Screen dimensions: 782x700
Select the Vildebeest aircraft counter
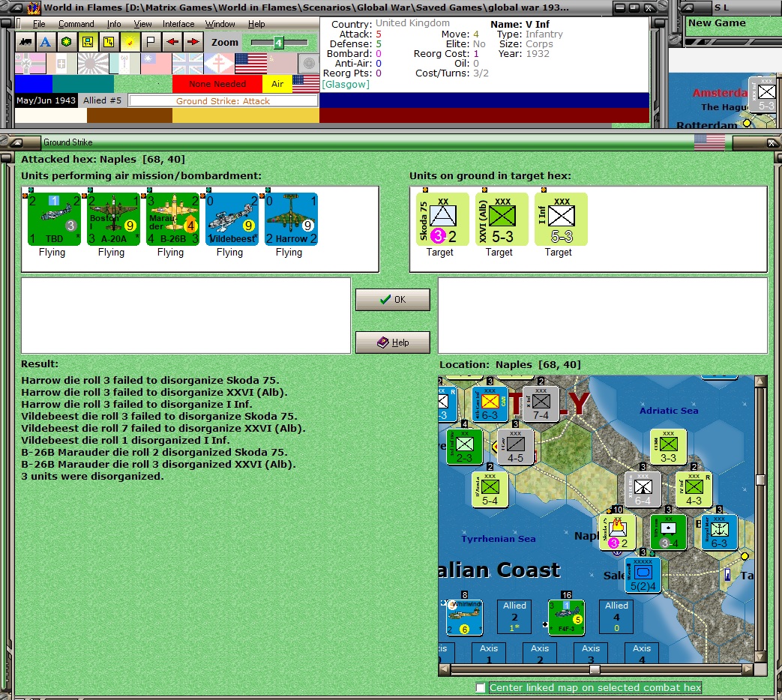pyautogui.click(x=232, y=220)
